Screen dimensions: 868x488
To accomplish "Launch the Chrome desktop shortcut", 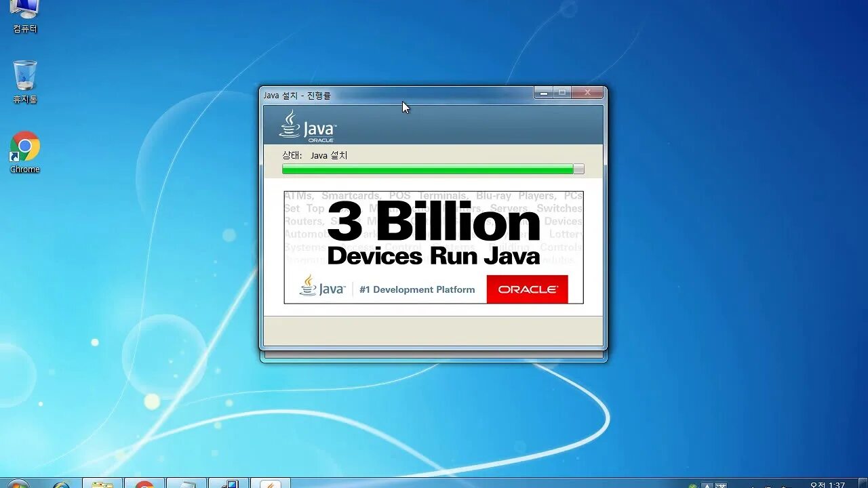I will (x=25, y=152).
